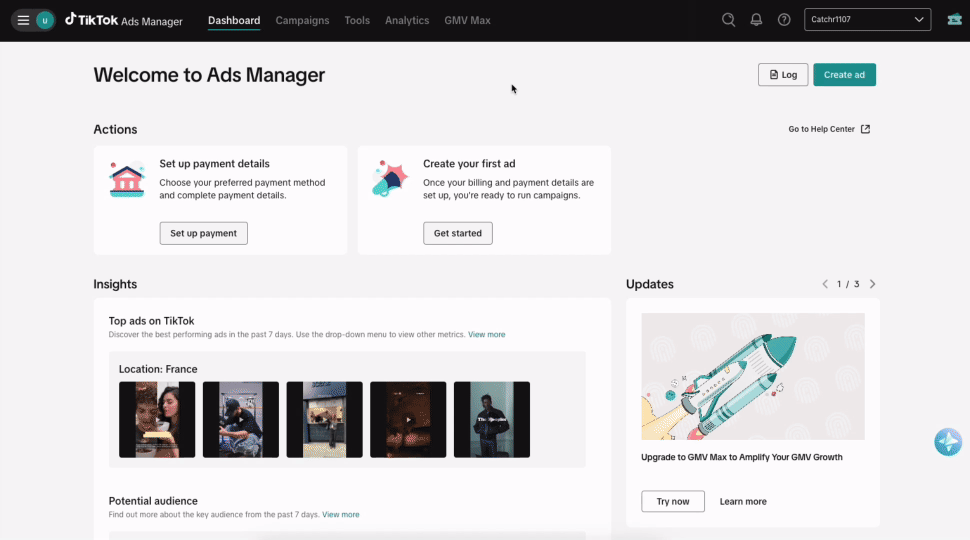Viewport: 970px width, 540px height.
Task: Open the floating AI assistant bubble
Action: 948,442
